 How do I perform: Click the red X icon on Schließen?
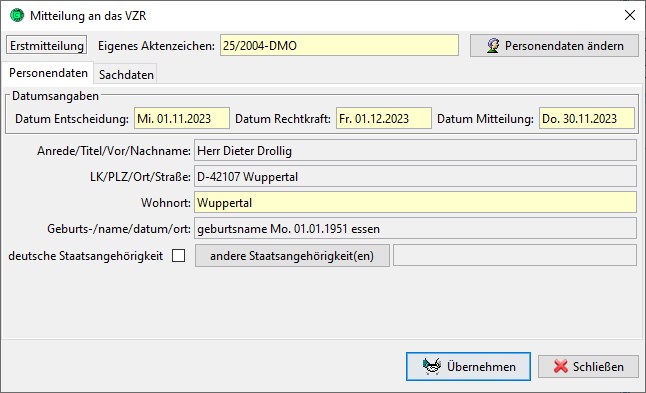click(561, 366)
